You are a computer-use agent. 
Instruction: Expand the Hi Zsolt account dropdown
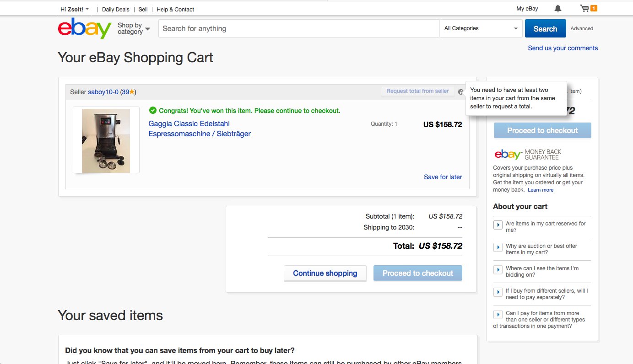click(75, 9)
